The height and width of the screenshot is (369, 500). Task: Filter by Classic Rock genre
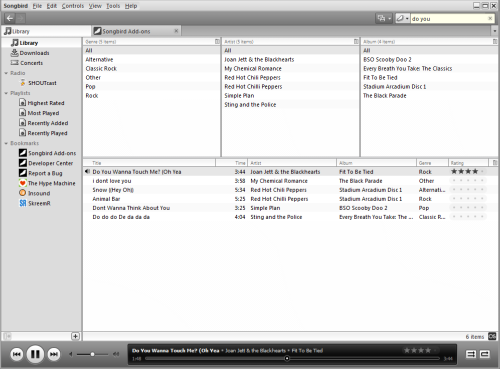151,68
